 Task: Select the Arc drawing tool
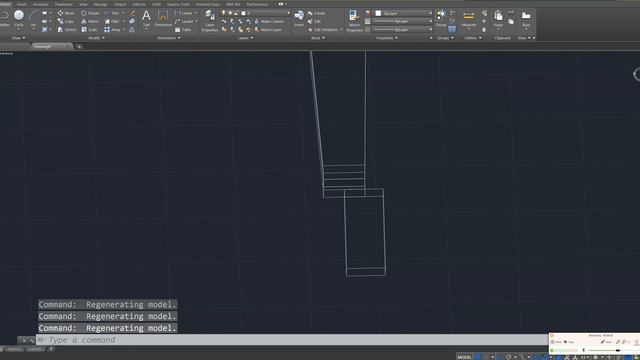tap(33, 20)
